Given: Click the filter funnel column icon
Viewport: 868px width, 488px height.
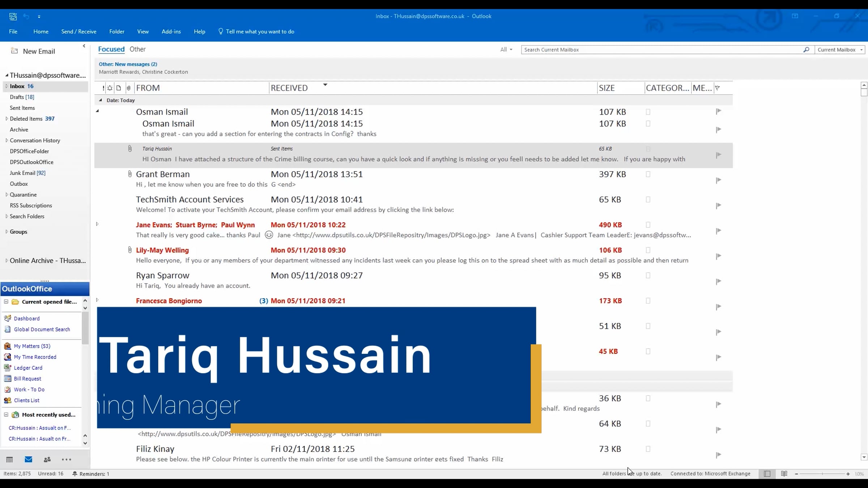Looking at the screenshot, I should (x=718, y=88).
